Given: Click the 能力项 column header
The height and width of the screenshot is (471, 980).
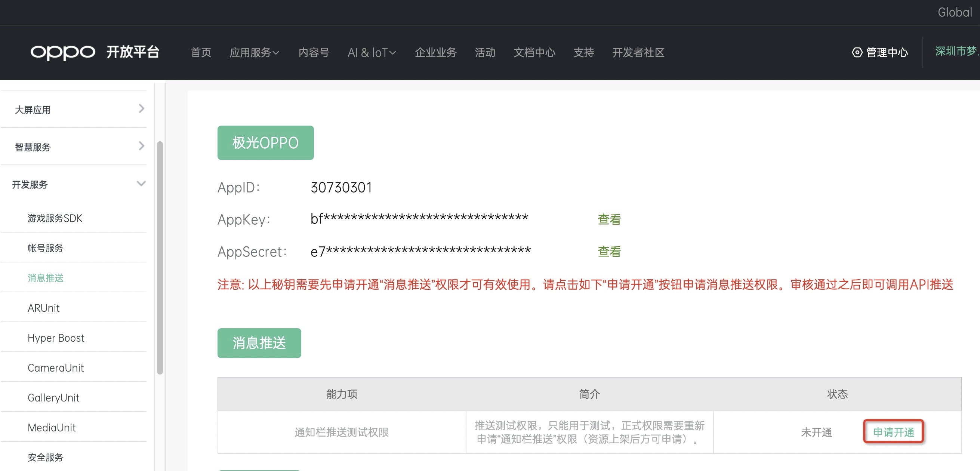Looking at the screenshot, I should [x=342, y=394].
